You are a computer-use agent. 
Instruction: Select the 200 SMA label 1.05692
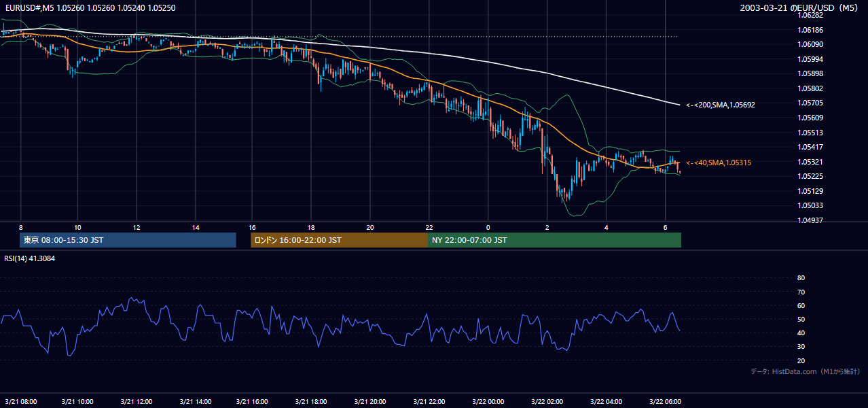pos(721,105)
